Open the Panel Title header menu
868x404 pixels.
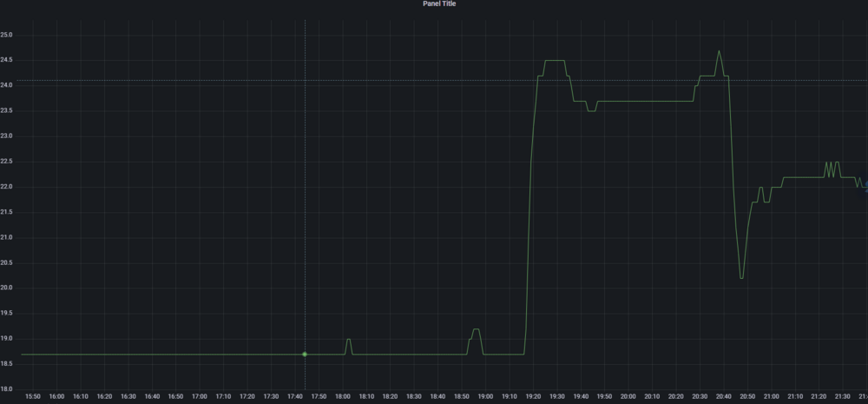[439, 3]
